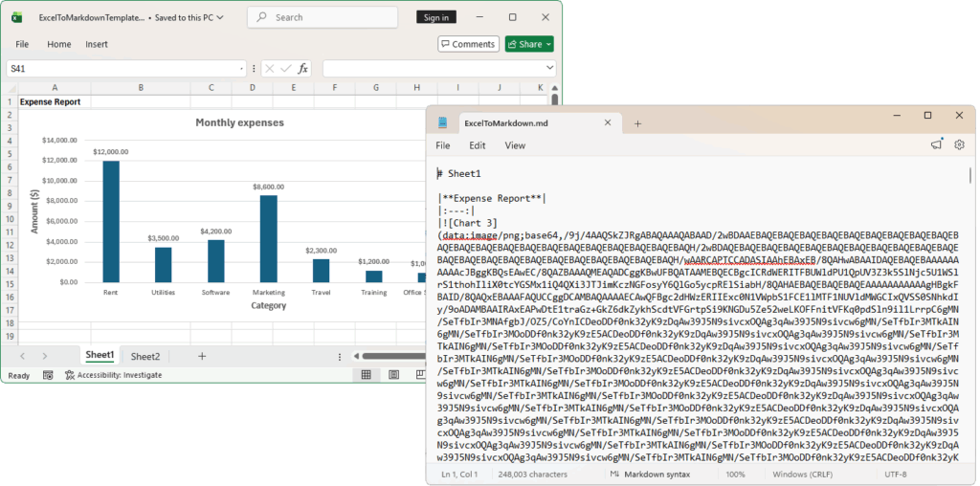Click the formula bar Cancel X icon

pos(270,69)
